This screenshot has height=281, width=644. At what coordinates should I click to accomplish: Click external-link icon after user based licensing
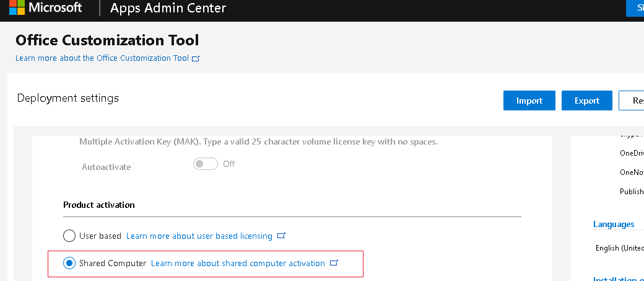(281, 236)
